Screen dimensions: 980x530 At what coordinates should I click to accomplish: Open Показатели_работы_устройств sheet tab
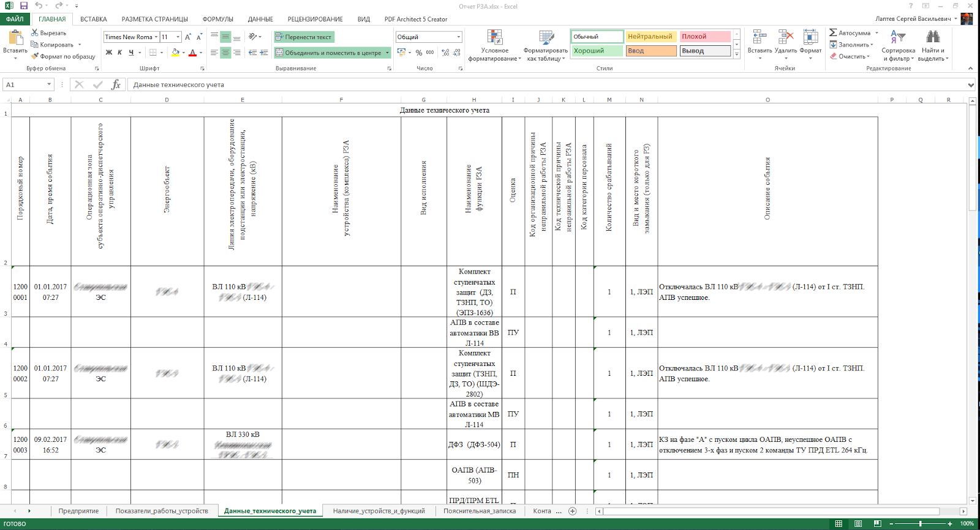click(x=162, y=511)
